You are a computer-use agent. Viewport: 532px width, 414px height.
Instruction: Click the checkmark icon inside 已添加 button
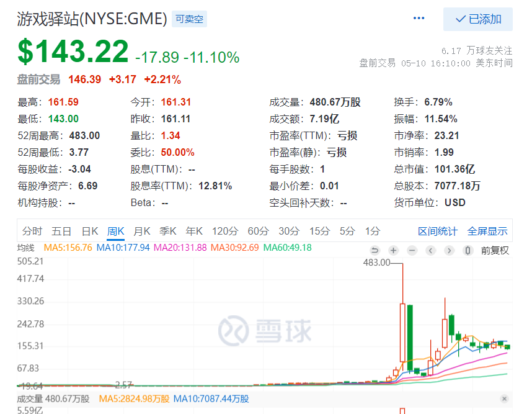[461, 19]
